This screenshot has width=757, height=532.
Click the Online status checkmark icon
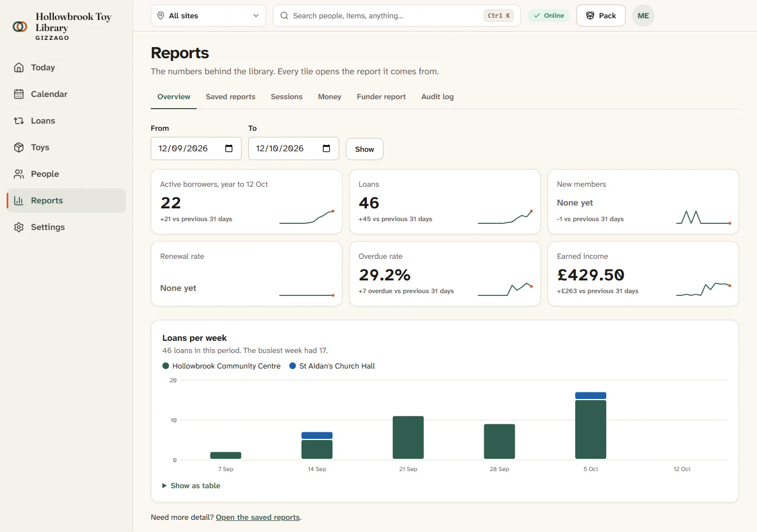click(536, 16)
